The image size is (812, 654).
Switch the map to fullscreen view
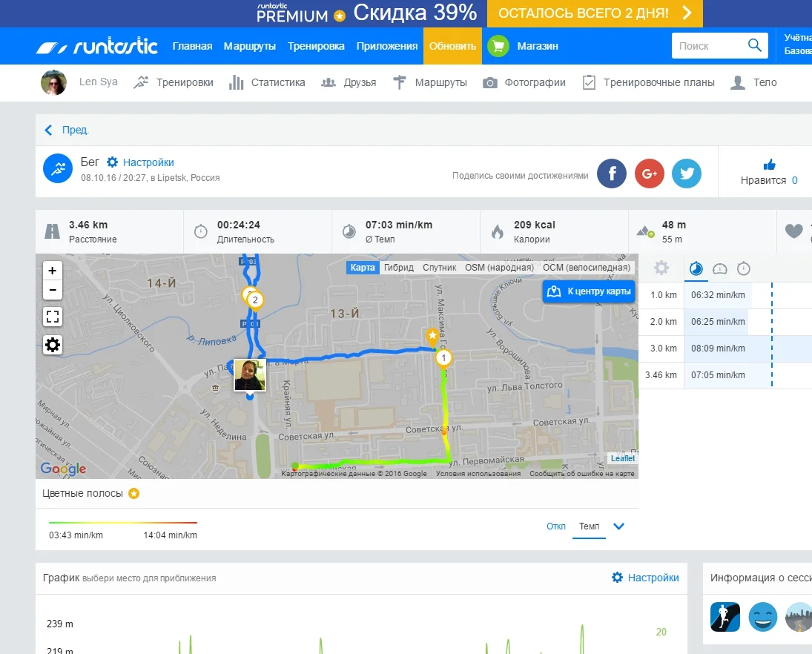(53, 317)
